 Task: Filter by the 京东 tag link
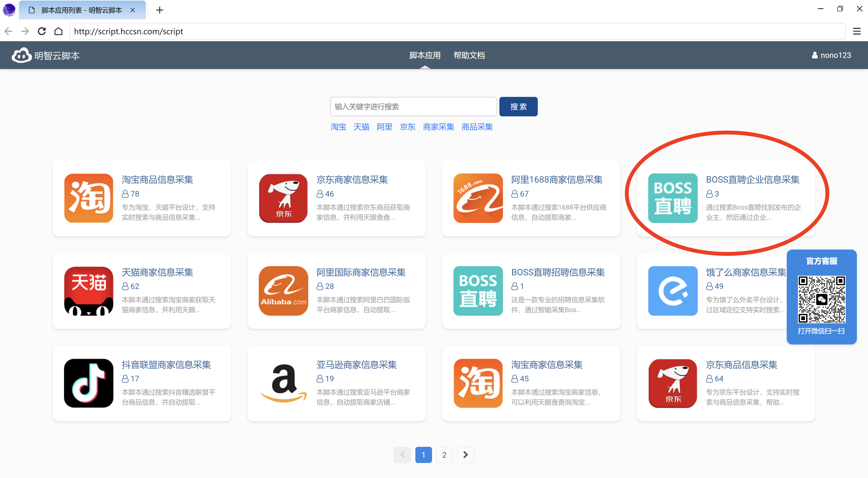coord(408,127)
